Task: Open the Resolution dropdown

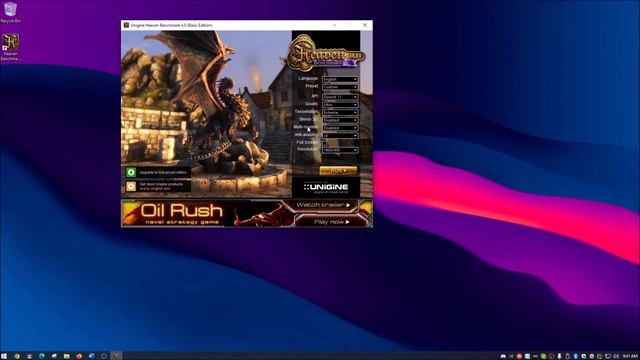Action: [340, 150]
